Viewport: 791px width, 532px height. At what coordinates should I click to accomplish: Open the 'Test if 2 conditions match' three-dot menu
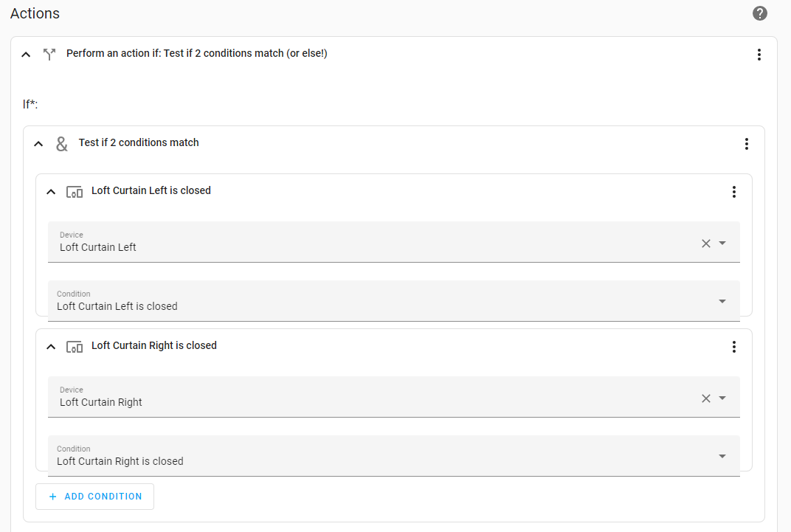tap(746, 144)
